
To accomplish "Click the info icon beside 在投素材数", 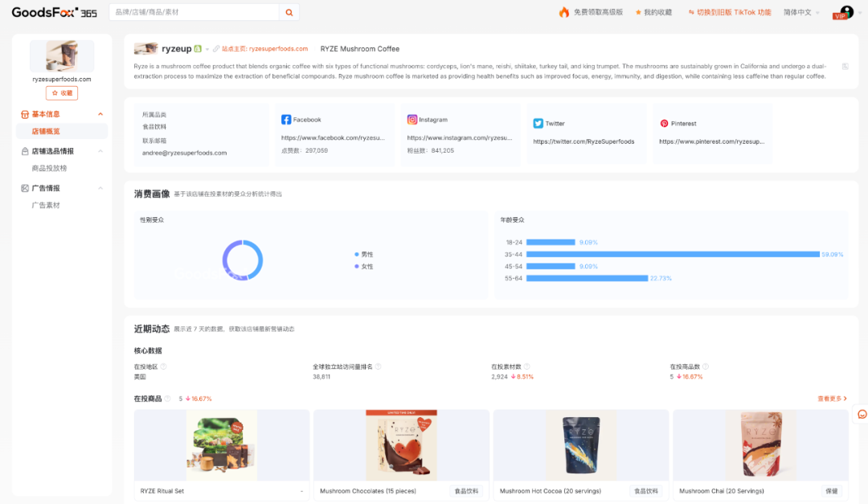I will click(x=527, y=367).
